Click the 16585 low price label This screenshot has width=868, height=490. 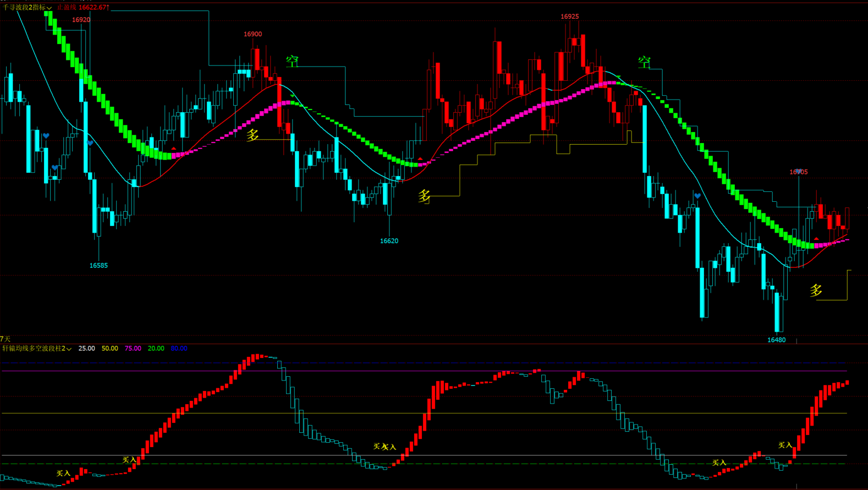[98, 266]
